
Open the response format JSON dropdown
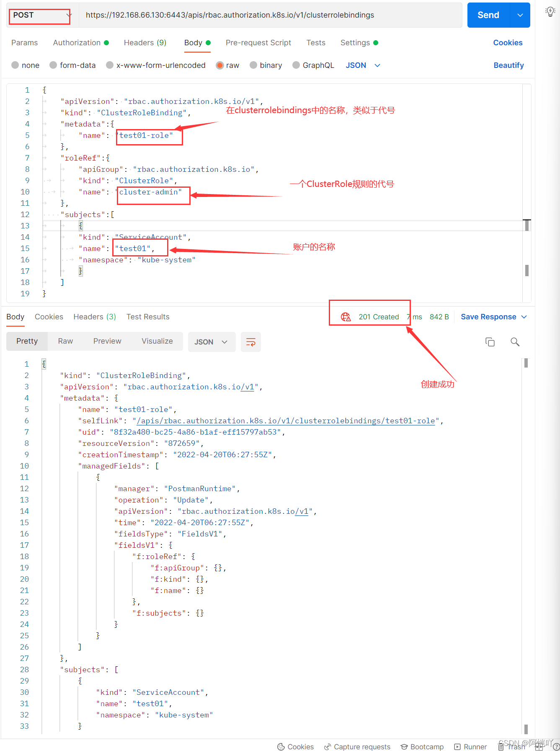click(212, 342)
